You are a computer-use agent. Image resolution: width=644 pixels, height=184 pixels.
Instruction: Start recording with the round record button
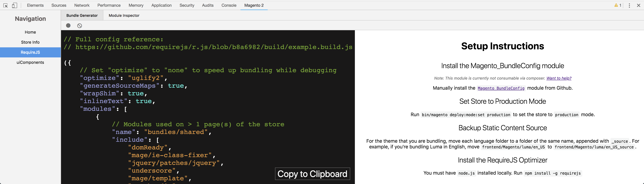pyautogui.click(x=68, y=26)
